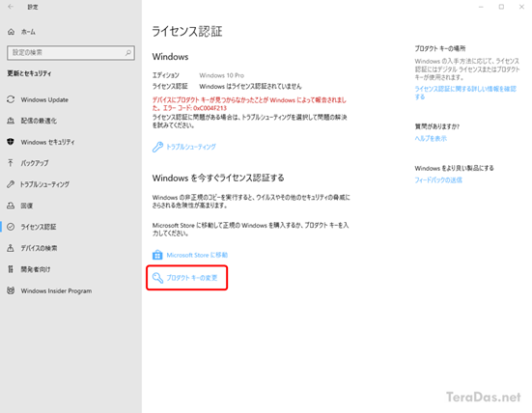Image resolution: width=532 pixels, height=413 pixels.
Task: Open the デバイスの検索 section
Action: (x=39, y=248)
